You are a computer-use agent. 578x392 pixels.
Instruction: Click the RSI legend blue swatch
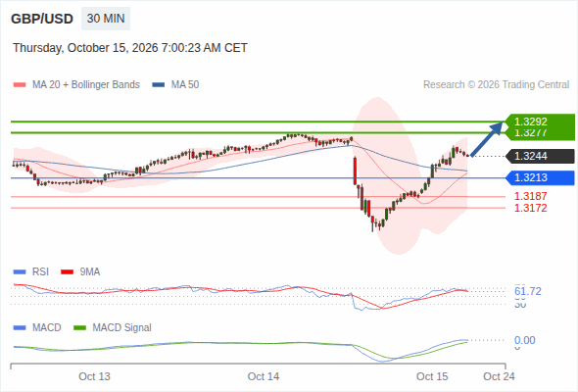tap(20, 272)
